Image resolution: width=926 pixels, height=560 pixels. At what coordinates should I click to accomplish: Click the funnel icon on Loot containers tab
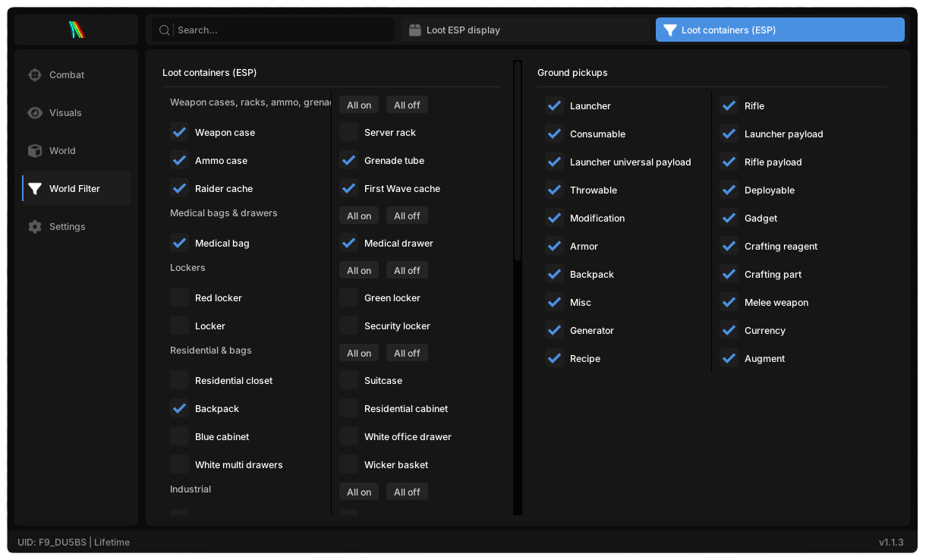(669, 30)
